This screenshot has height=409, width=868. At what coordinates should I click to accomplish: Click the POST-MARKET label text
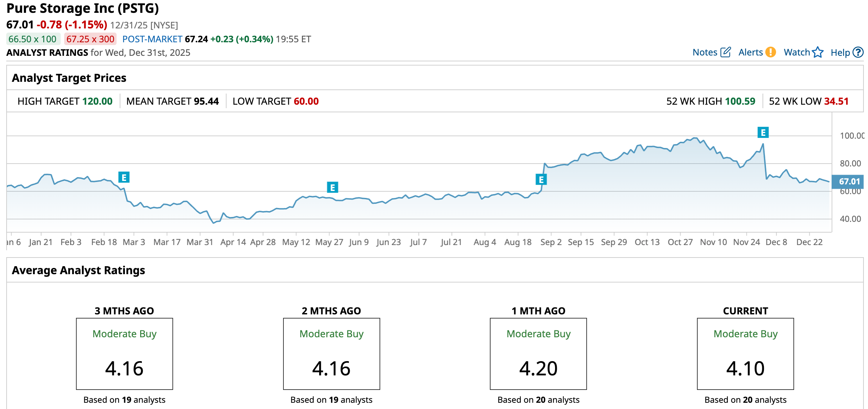[x=152, y=39]
